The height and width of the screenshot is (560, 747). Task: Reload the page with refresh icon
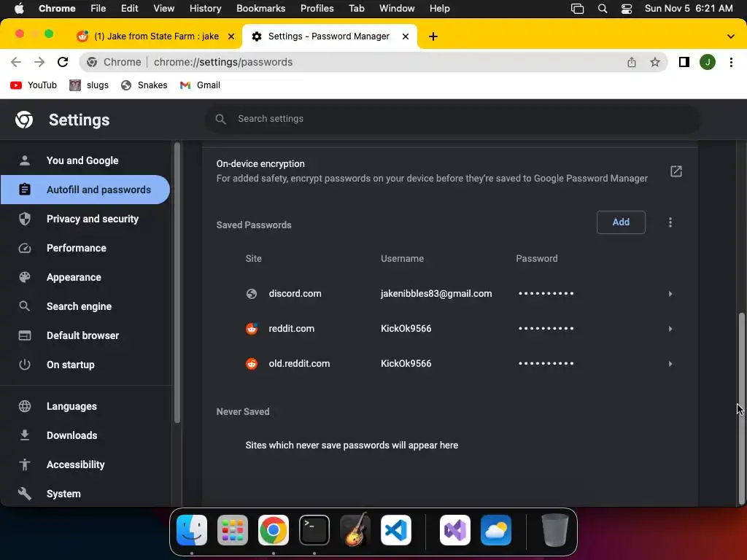pos(63,62)
